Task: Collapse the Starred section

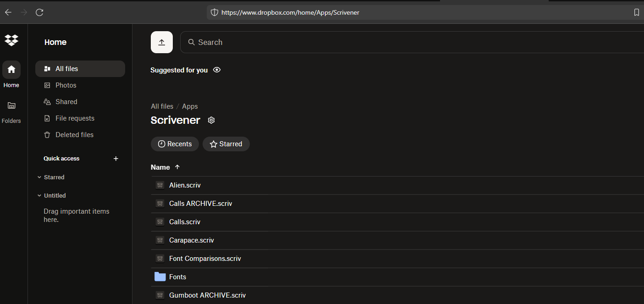Action: tap(39, 177)
